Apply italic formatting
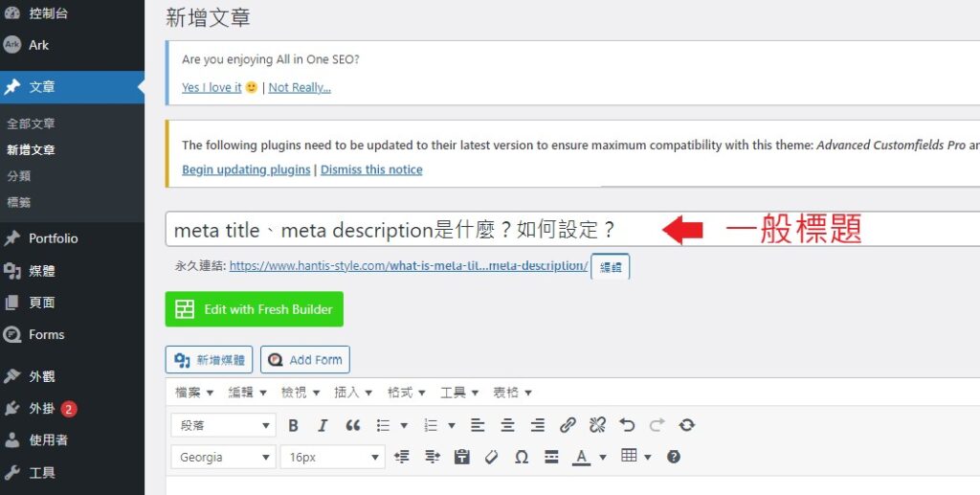Screen dimensions: 980x495 pos(323,426)
